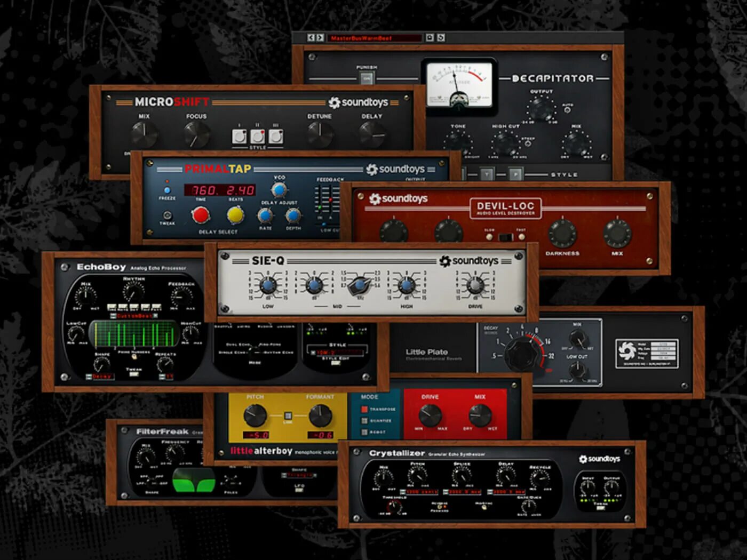This screenshot has width=747, height=560.
Task: Click the SIE-Q Drive knob
Action: (x=475, y=286)
